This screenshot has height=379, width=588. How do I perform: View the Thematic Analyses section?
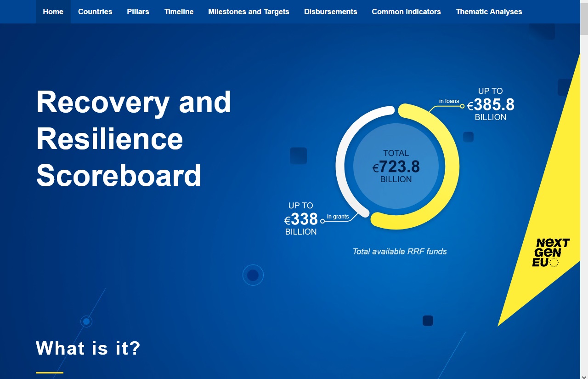coord(489,11)
